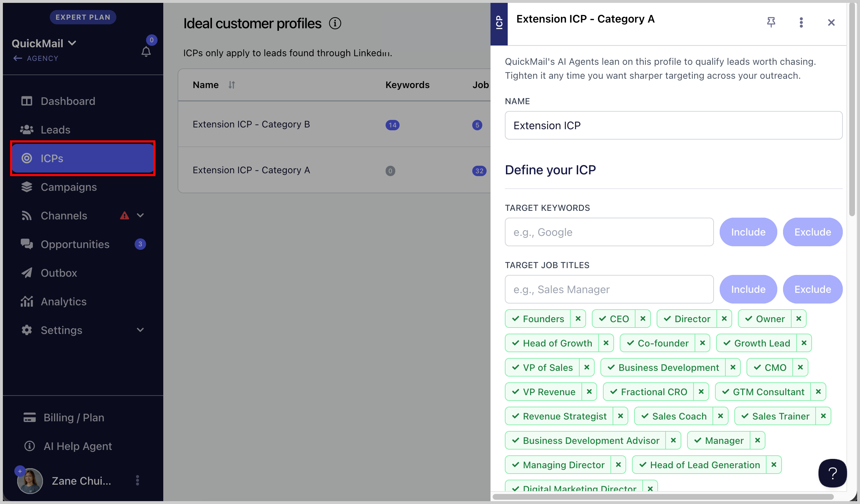Remove the Head of Growth tag
This screenshot has height=504, width=860.
606,343
